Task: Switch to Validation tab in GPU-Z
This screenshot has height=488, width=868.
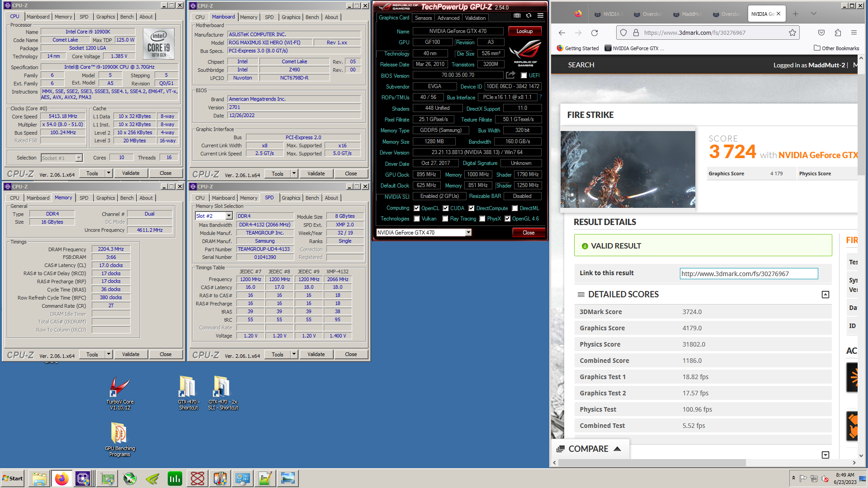Action: tap(475, 18)
